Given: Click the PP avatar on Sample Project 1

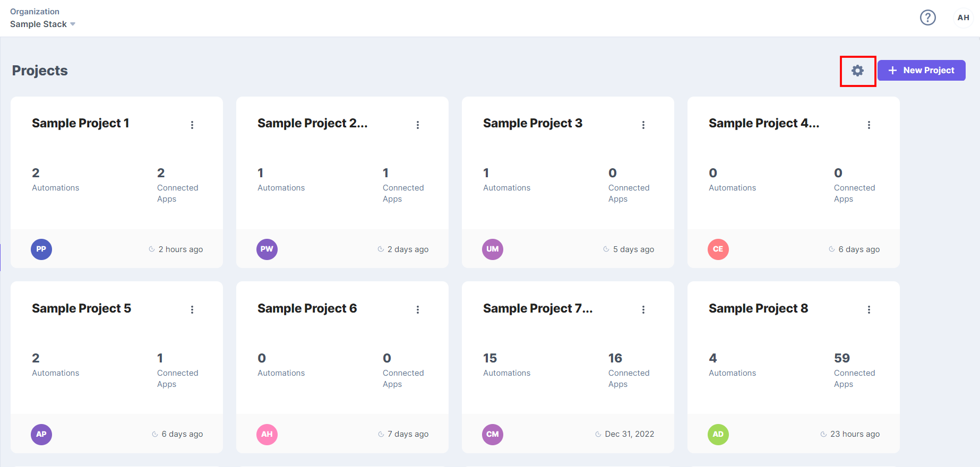Looking at the screenshot, I should click(41, 249).
